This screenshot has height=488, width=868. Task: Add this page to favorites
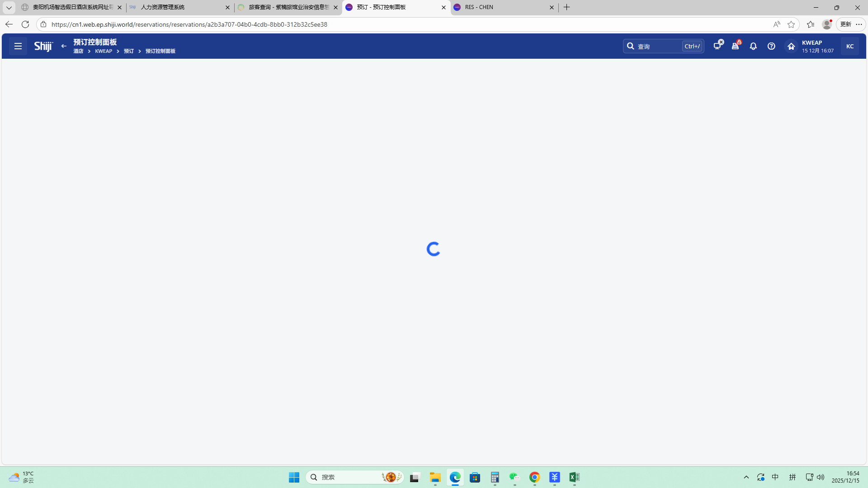(791, 24)
